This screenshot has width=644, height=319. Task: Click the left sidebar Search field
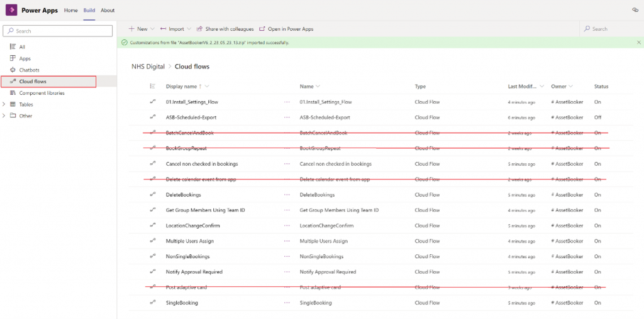[58, 31]
